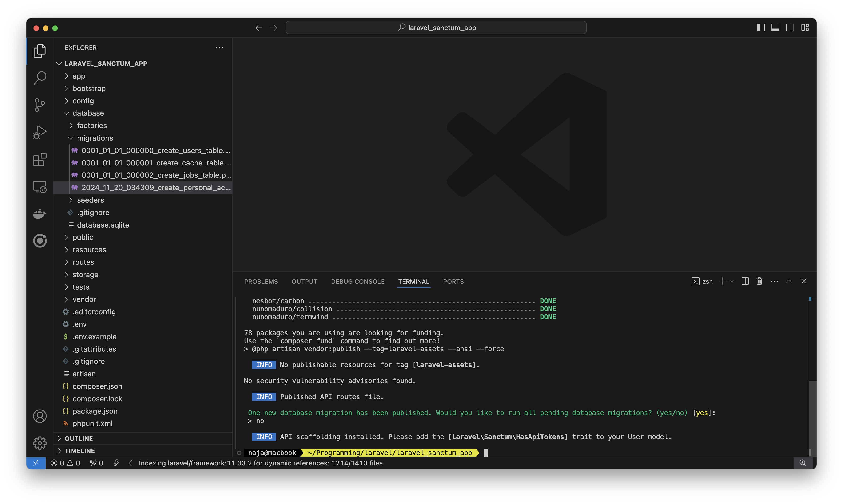The width and height of the screenshot is (843, 504).
Task: Open the Manage gear settings menu
Action: click(x=40, y=443)
